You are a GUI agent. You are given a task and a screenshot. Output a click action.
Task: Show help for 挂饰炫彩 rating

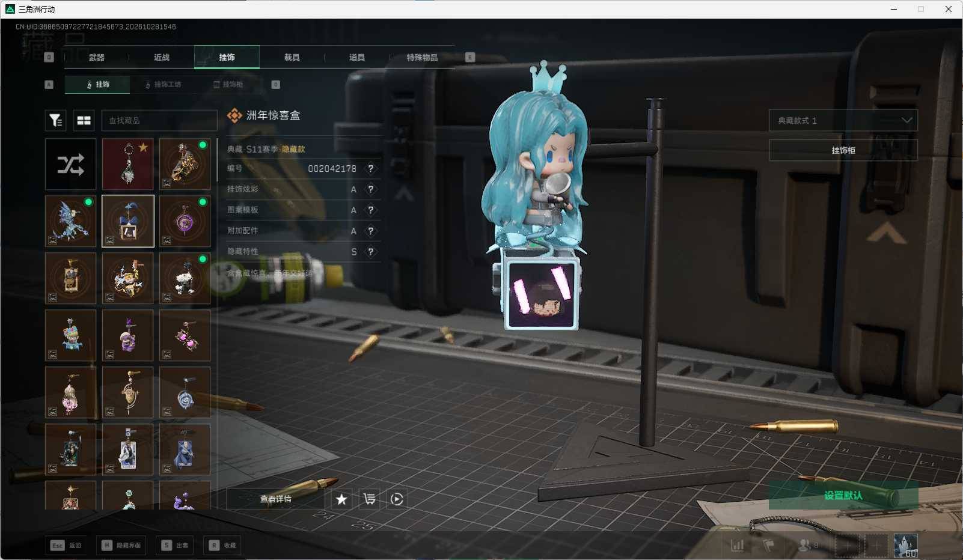371,189
